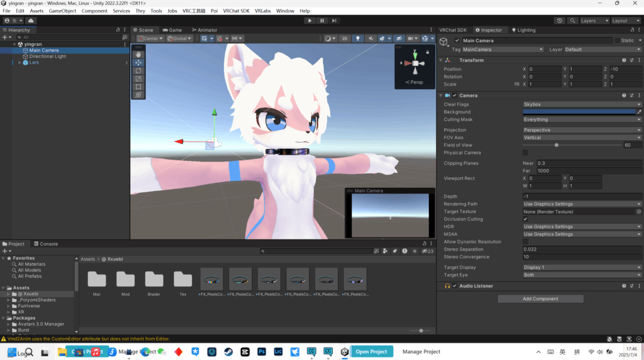Switch to Animator tab
Viewport: 644px width, 360px height.
click(x=204, y=30)
